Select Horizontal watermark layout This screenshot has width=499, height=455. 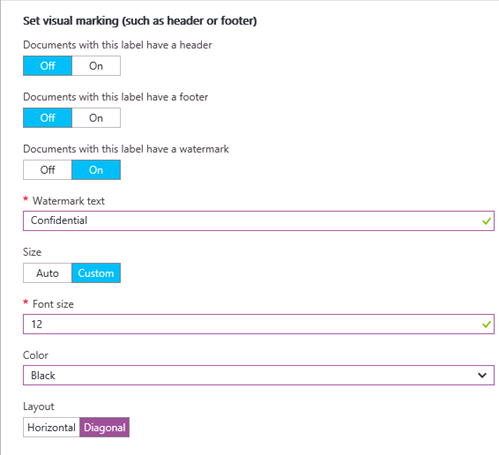coord(51,427)
